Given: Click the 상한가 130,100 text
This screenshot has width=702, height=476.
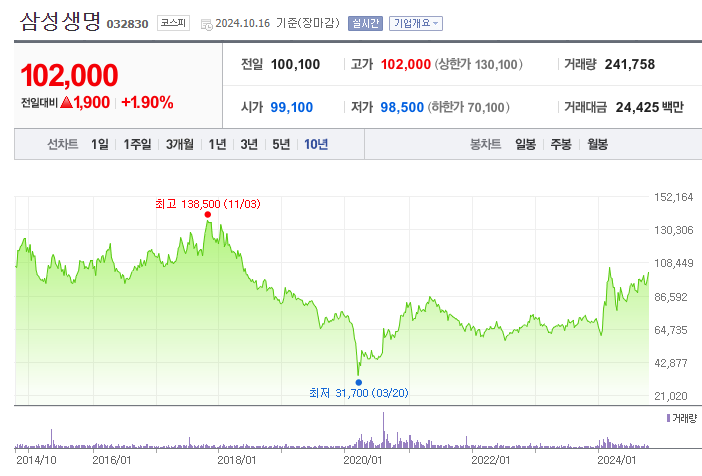Looking at the screenshot, I should [x=479, y=64].
